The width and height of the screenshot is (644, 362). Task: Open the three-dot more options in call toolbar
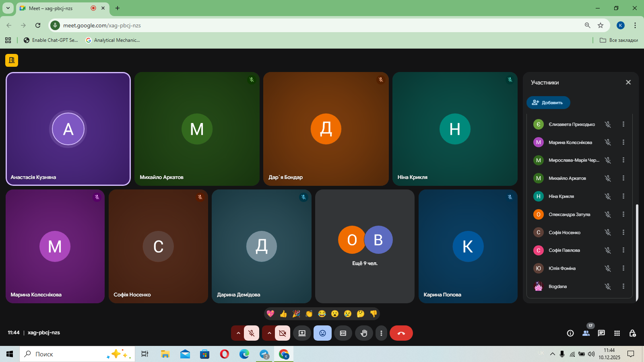coord(381,333)
